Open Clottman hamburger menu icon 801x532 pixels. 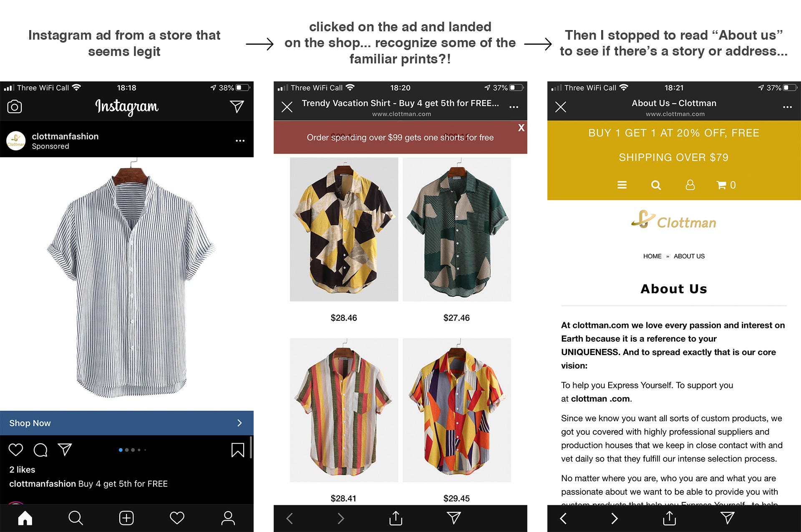point(622,185)
